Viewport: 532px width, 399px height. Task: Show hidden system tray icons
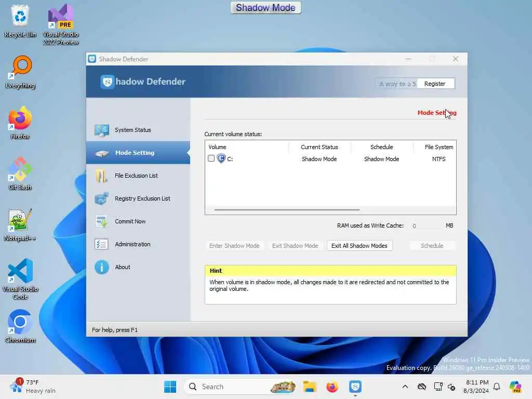click(x=405, y=387)
